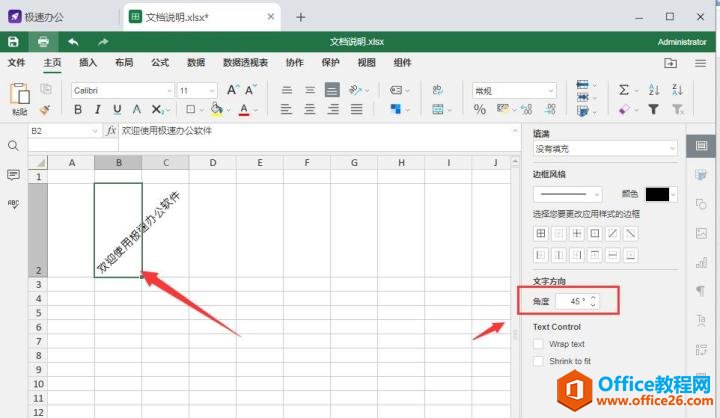Open the comments panel in left sidebar
This screenshot has height=418, width=720.
[x=13, y=175]
